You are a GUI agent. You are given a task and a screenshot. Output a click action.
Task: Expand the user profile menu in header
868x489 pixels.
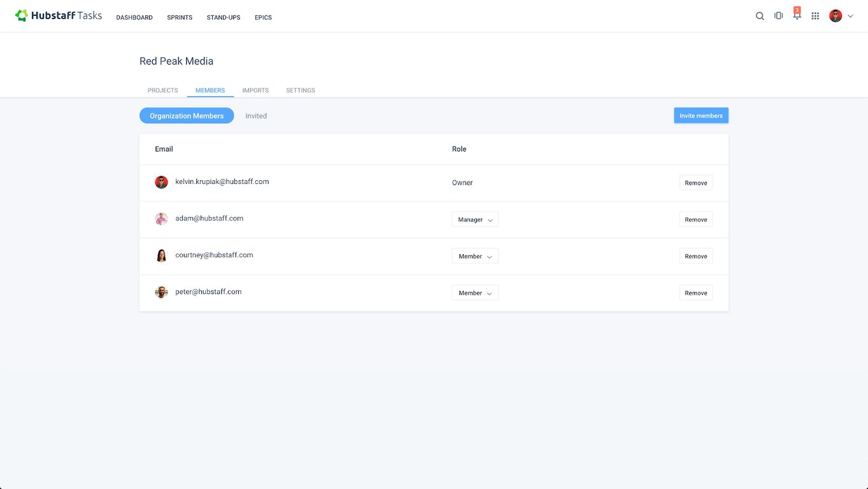pos(841,16)
